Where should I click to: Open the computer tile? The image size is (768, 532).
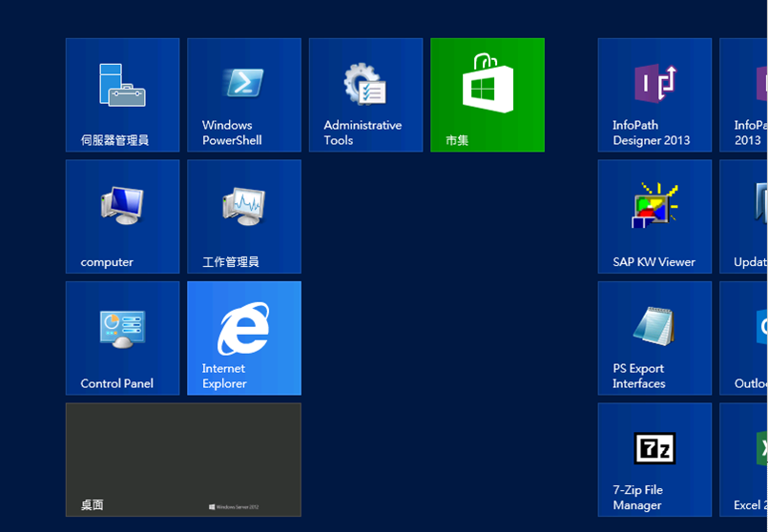click(122, 216)
